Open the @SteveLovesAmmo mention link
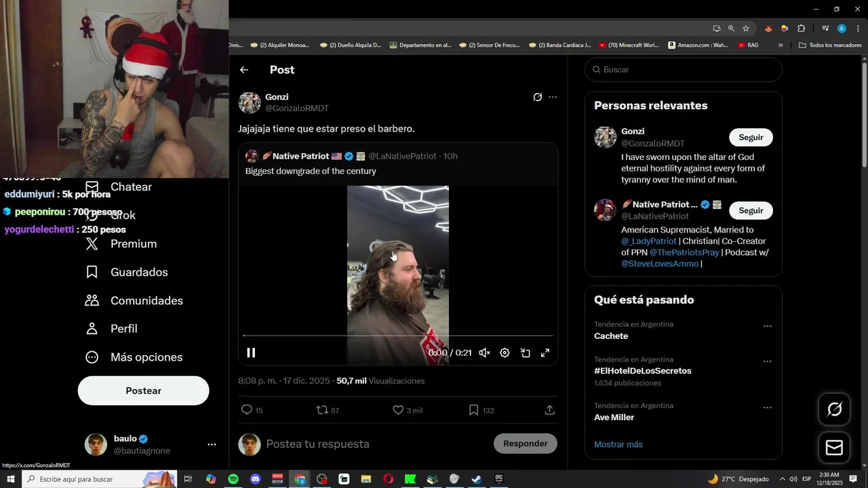The width and height of the screenshot is (868, 488). [660, 264]
